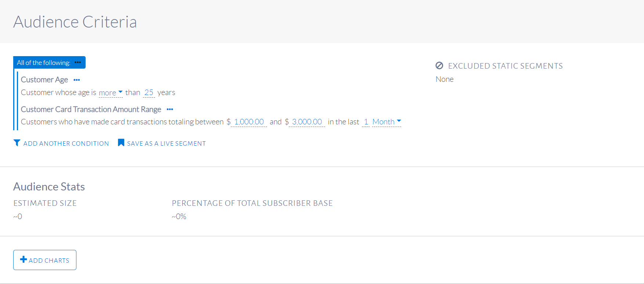The height and width of the screenshot is (284, 644).
Task: Click the funnel icon for adding a condition
Action: 17,143
